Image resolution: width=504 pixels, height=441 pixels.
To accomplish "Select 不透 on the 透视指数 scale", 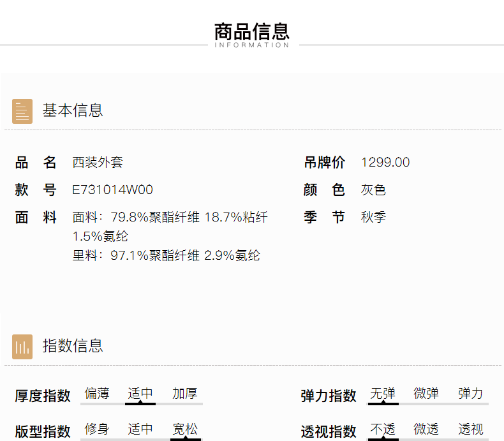I will (383, 429).
